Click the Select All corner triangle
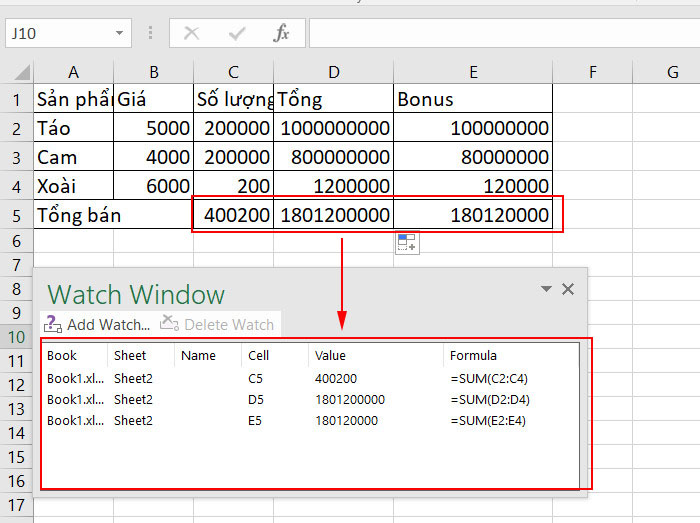This screenshot has width=700, height=523. click(x=22, y=72)
